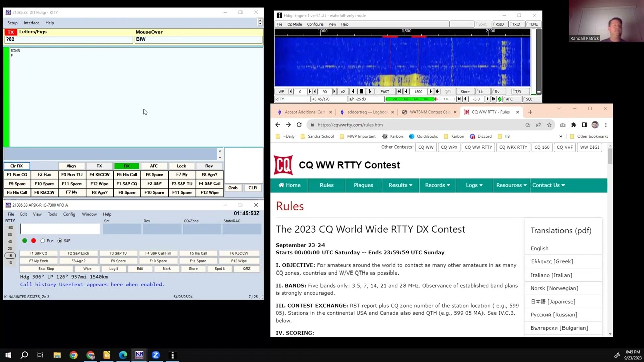Show hidden bookmarks with the chevron

coord(561,136)
